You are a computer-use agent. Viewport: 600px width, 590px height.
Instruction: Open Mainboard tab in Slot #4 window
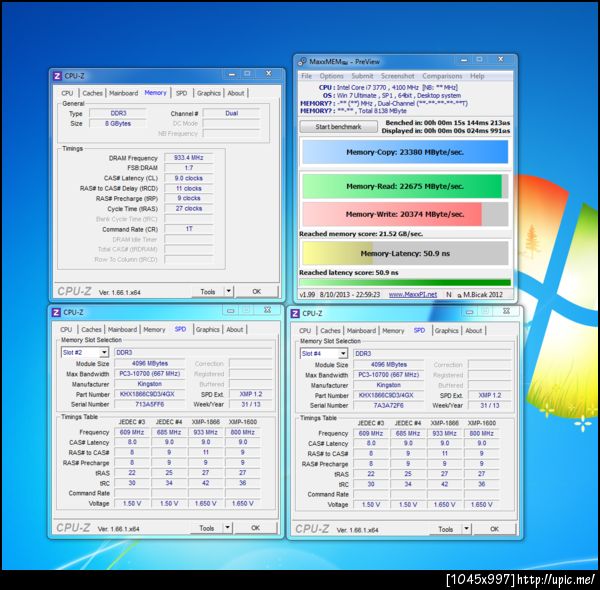click(x=361, y=331)
